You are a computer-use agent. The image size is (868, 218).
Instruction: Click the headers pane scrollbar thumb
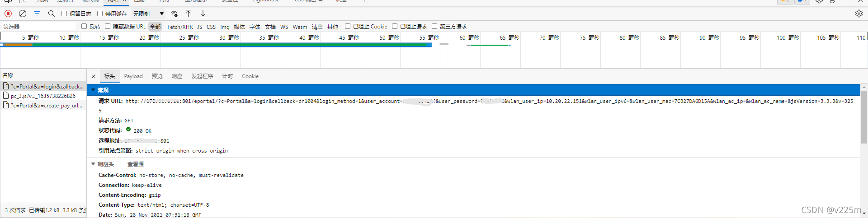tap(864, 118)
